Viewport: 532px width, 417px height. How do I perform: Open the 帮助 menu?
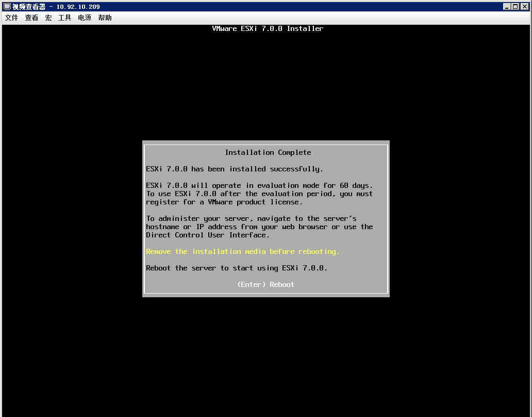pyautogui.click(x=105, y=18)
